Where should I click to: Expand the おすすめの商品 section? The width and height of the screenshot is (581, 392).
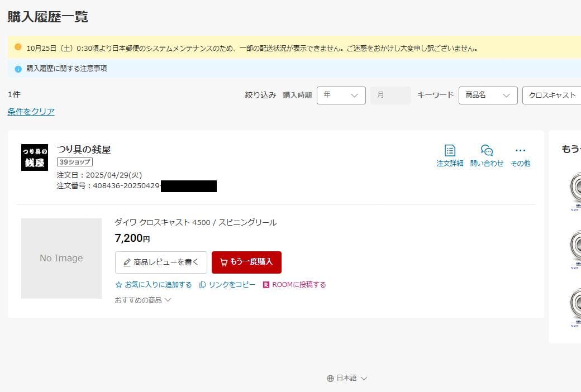(142, 300)
